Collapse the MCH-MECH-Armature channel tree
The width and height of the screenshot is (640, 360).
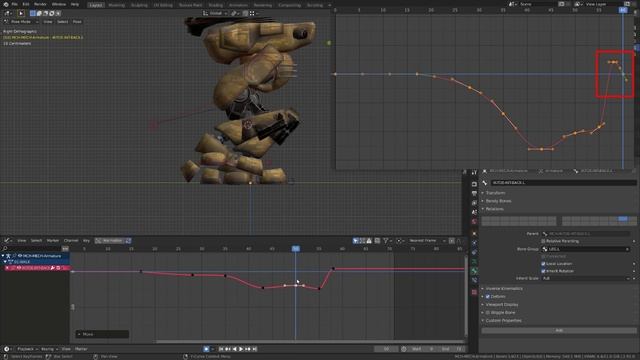tap(3, 256)
